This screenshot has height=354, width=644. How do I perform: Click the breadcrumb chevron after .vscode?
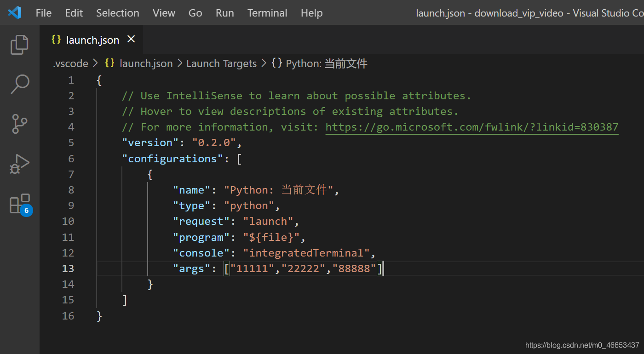95,63
